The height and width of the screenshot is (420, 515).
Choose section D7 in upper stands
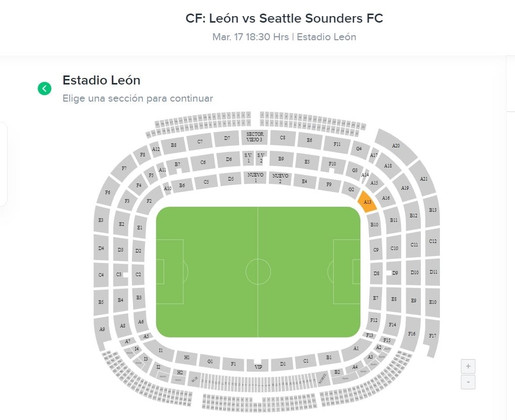click(227, 138)
